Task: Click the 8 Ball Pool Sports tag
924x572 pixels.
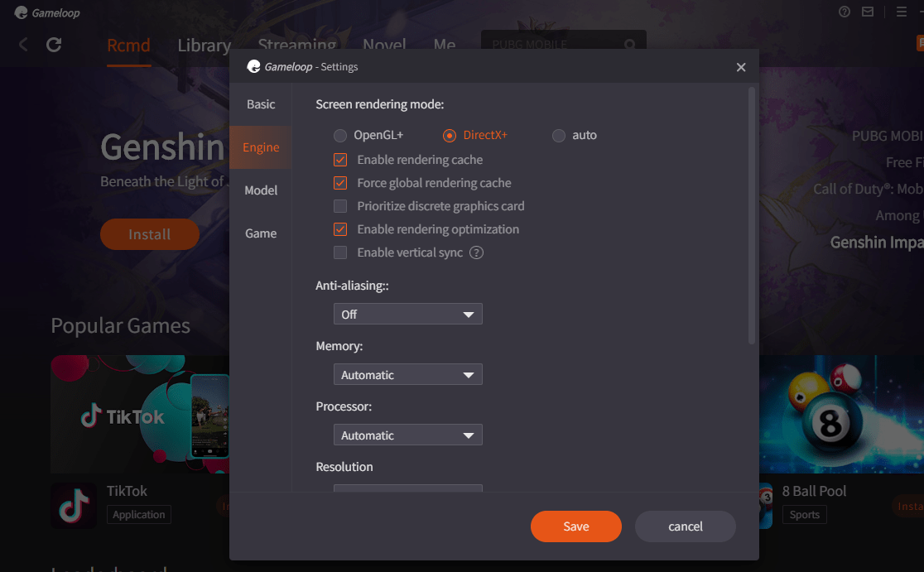Action: 805,514
